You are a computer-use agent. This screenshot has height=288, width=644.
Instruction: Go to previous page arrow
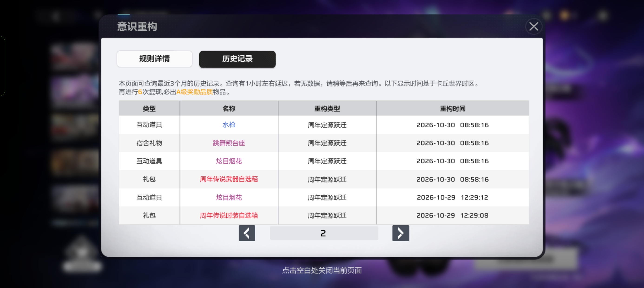247,233
